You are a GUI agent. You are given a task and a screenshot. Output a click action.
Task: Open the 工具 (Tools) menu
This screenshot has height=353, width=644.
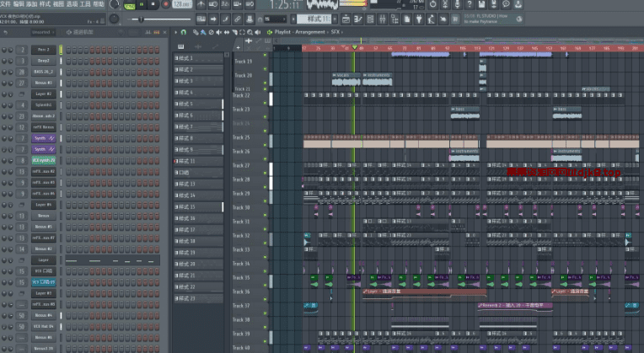coord(84,4)
